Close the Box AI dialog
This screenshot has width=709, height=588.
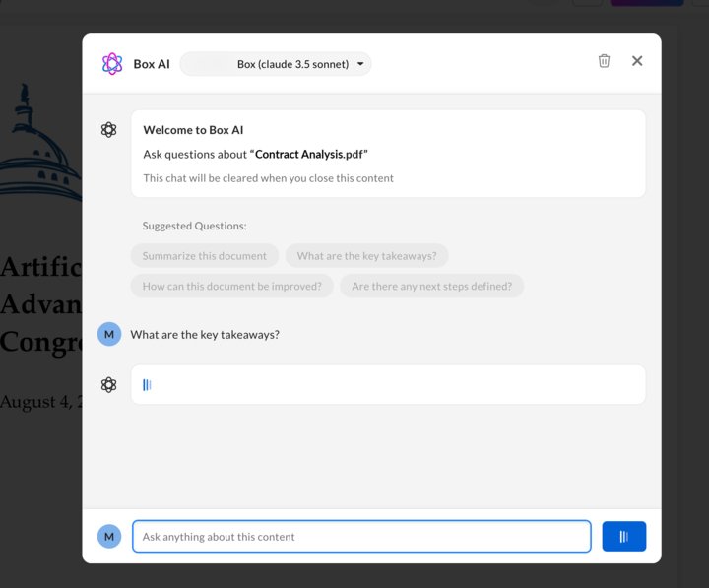point(637,61)
